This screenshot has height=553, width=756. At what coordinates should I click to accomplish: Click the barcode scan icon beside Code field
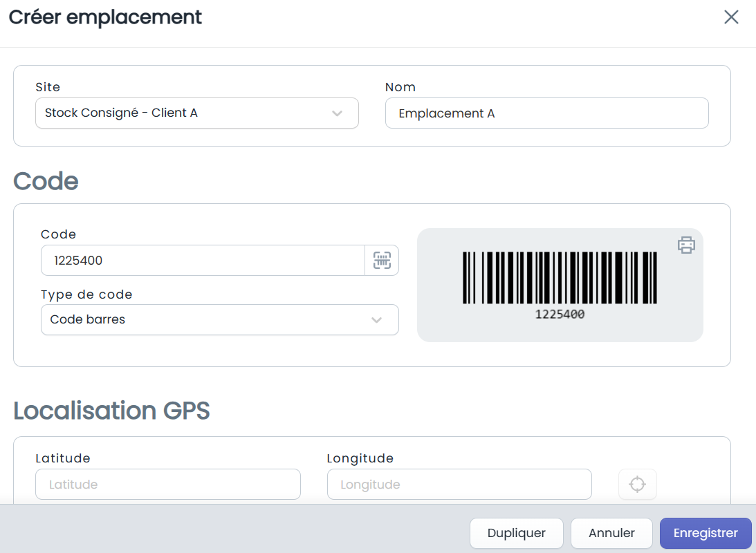click(x=382, y=261)
